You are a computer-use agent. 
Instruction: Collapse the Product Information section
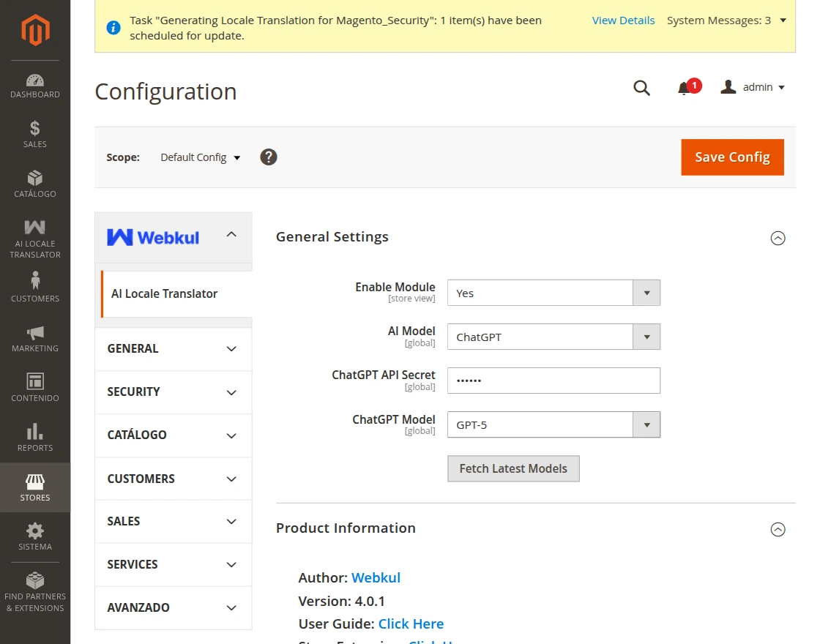pyautogui.click(x=778, y=529)
